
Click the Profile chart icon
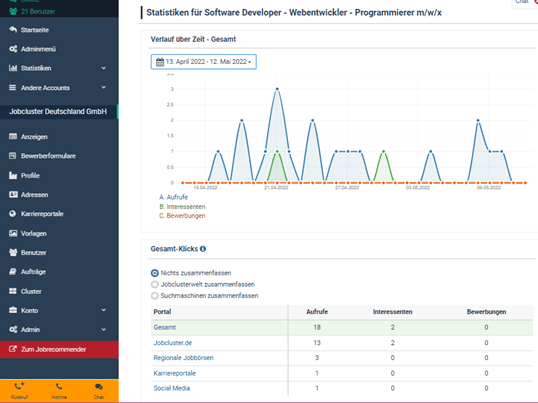pyautogui.click(x=13, y=175)
